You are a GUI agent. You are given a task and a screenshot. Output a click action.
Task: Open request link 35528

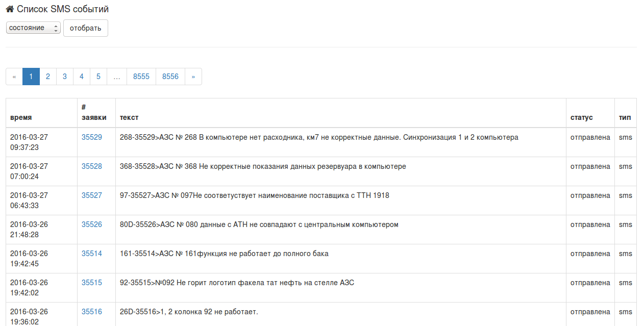[92, 166]
